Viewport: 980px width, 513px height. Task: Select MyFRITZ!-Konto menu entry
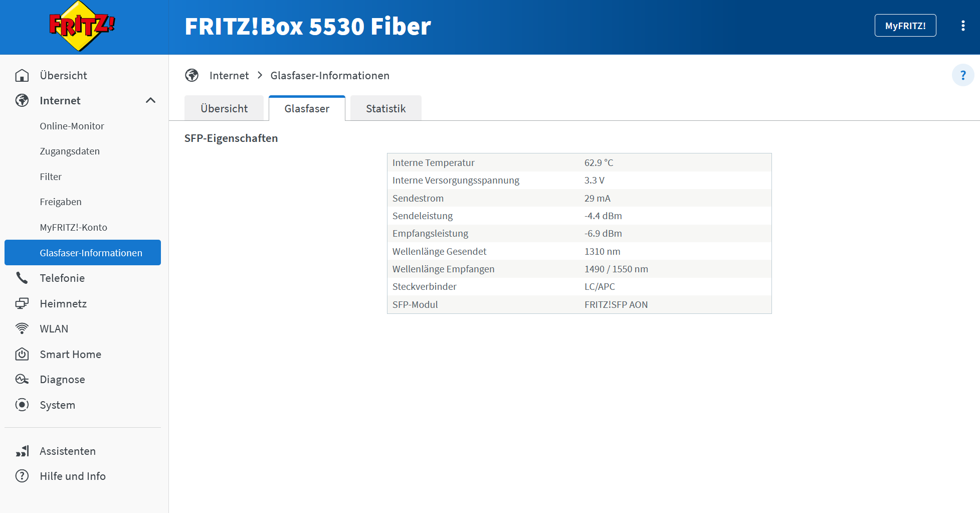(74, 227)
